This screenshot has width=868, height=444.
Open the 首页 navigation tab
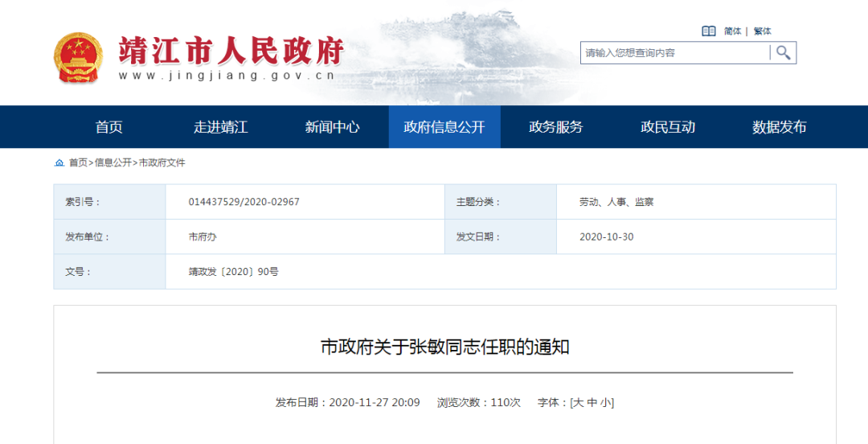pos(109,127)
